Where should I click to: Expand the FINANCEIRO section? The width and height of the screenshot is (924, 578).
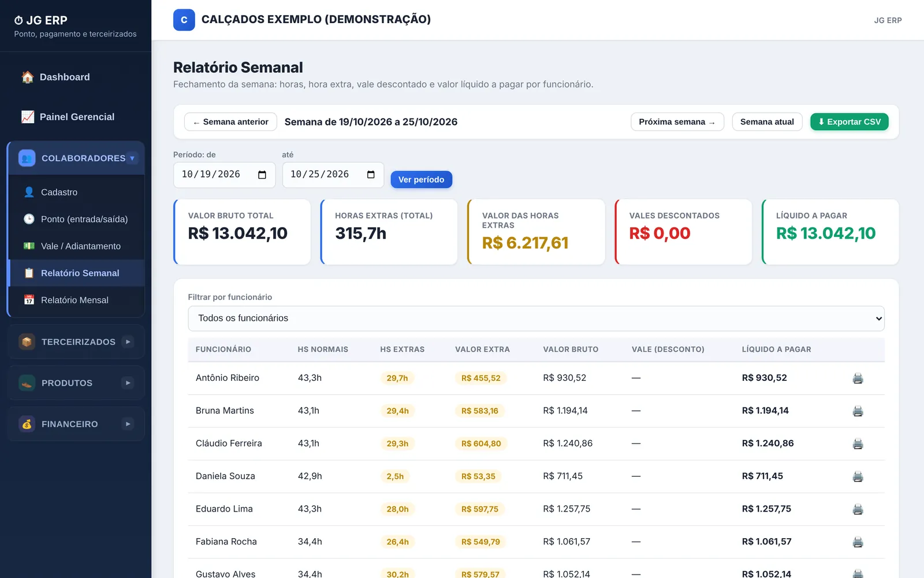click(76, 424)
